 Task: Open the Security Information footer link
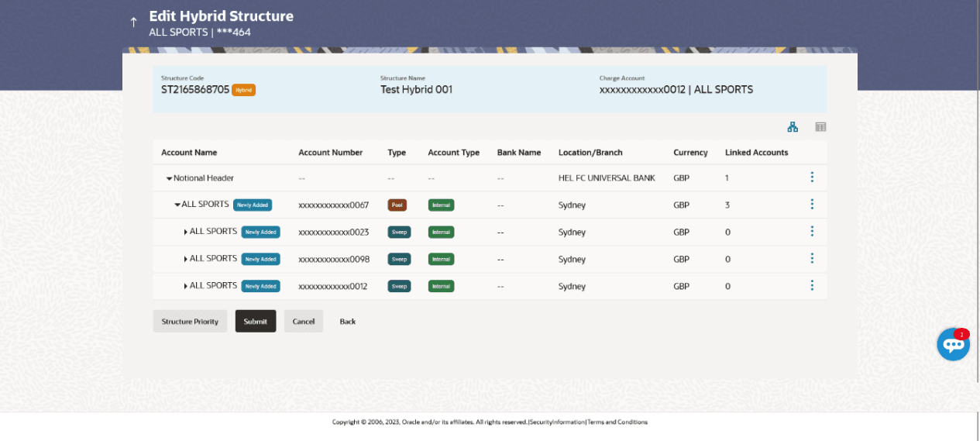(557, 422)
